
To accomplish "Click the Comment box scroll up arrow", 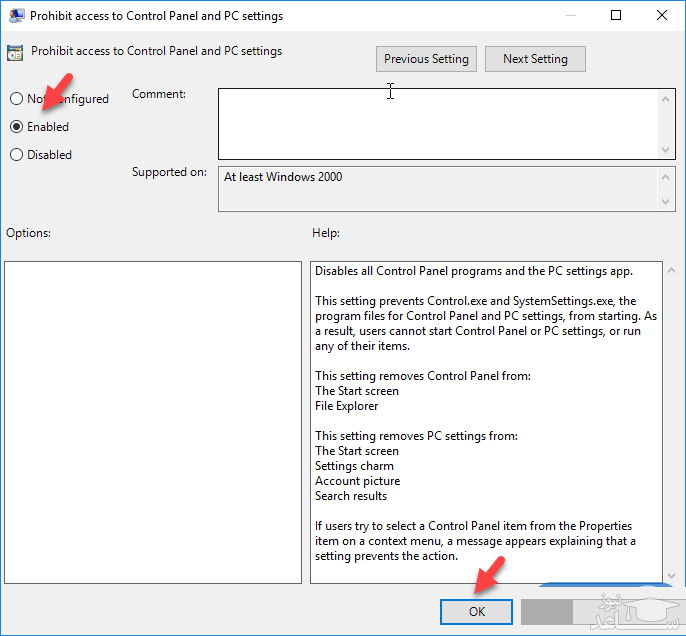I will (x=667, y=98).
